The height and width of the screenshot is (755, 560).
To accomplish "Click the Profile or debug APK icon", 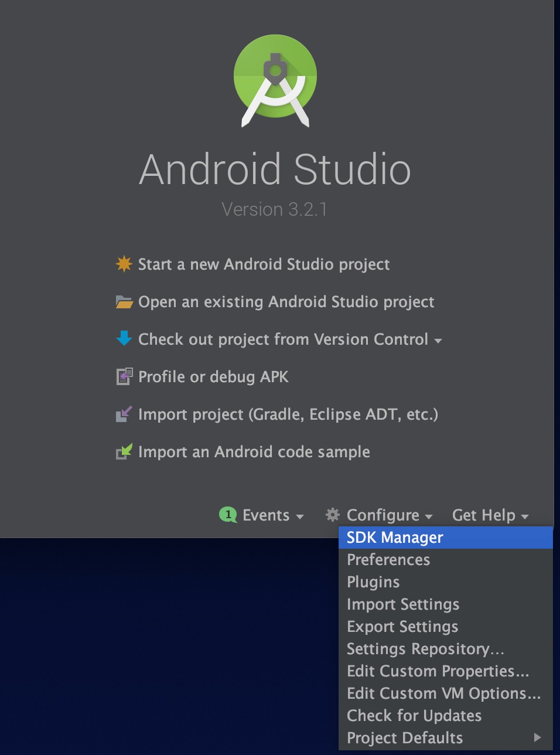I will pyautogui.click(x=124, y=376).
